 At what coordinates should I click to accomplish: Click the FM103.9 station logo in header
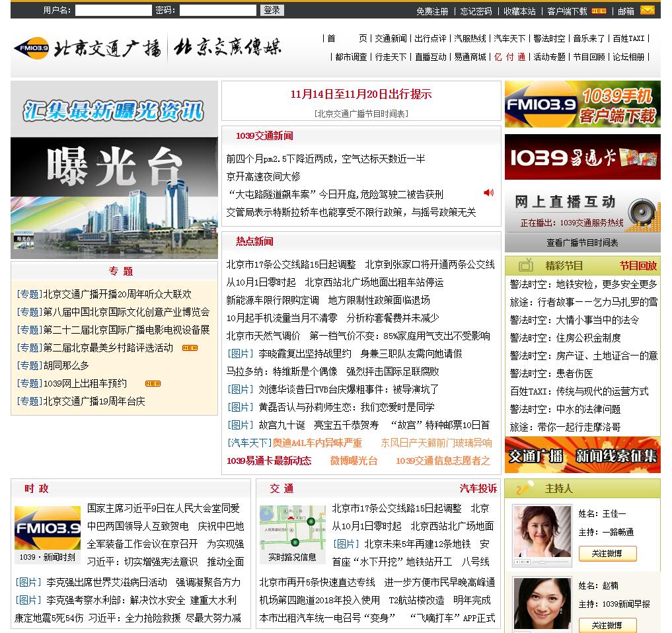(x=31, y=48)
